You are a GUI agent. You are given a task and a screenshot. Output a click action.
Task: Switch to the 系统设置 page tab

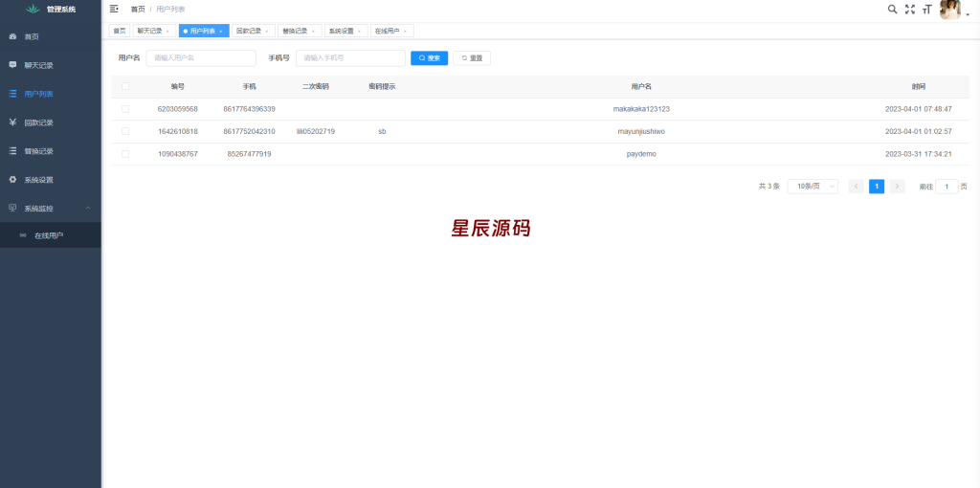[x=342, y=31]
